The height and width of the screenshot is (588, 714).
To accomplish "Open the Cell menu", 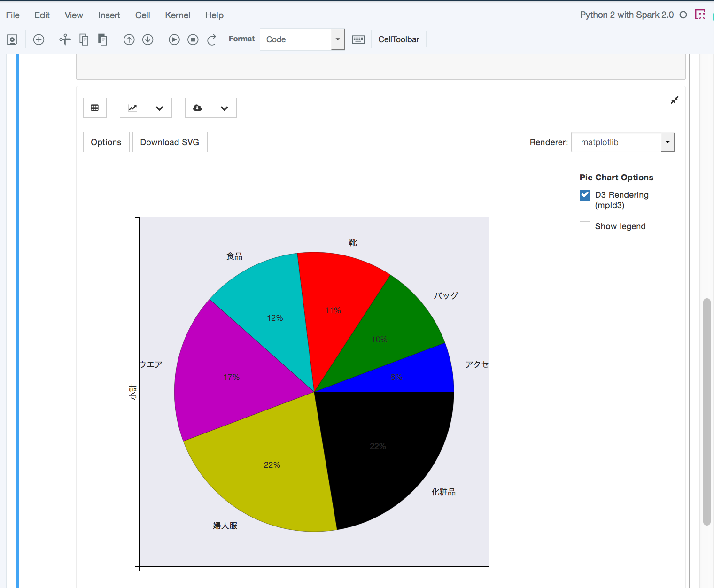I will click(x=142, y=15).
